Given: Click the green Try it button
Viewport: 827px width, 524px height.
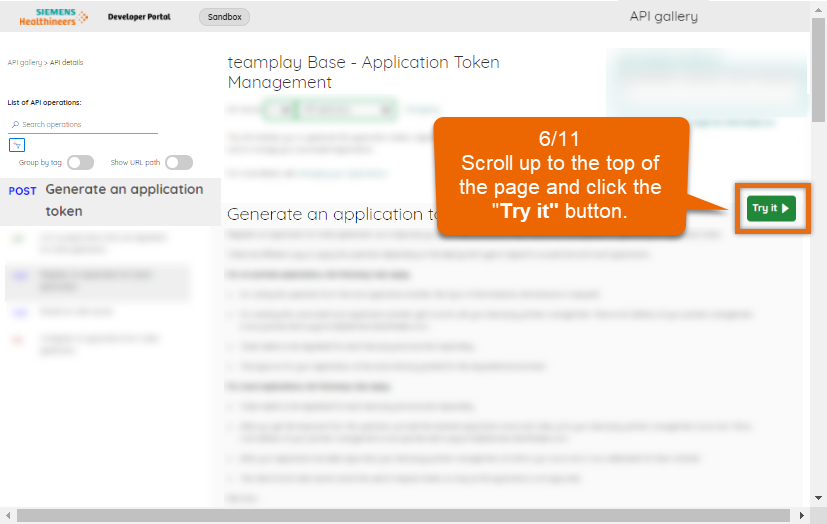Looking at the screenshot, I should click(771, 208).
